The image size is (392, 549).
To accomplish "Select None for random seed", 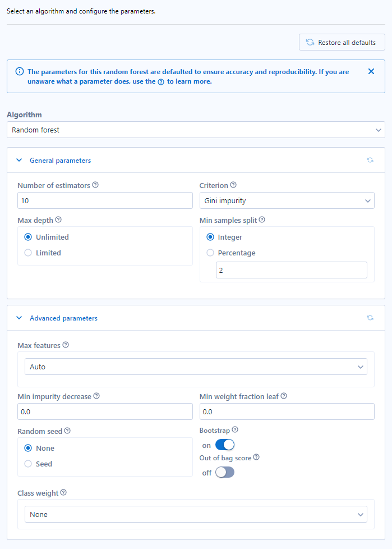I will [28, 448].
